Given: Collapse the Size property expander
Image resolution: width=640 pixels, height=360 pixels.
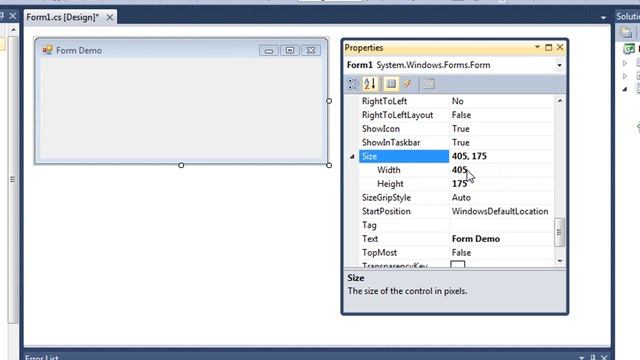Looking at the screenshot, I should click(x=352, y=156).
